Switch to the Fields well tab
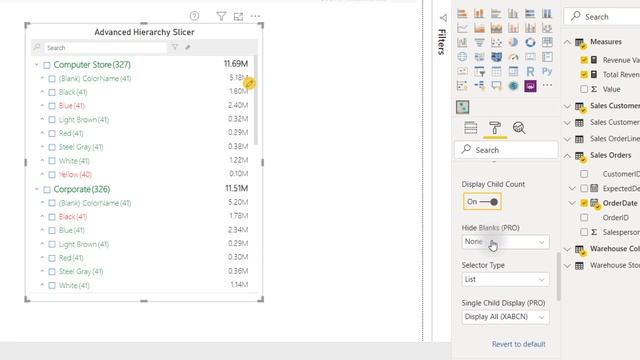Viewport: 640px width, 360px height. pos(471,128)
